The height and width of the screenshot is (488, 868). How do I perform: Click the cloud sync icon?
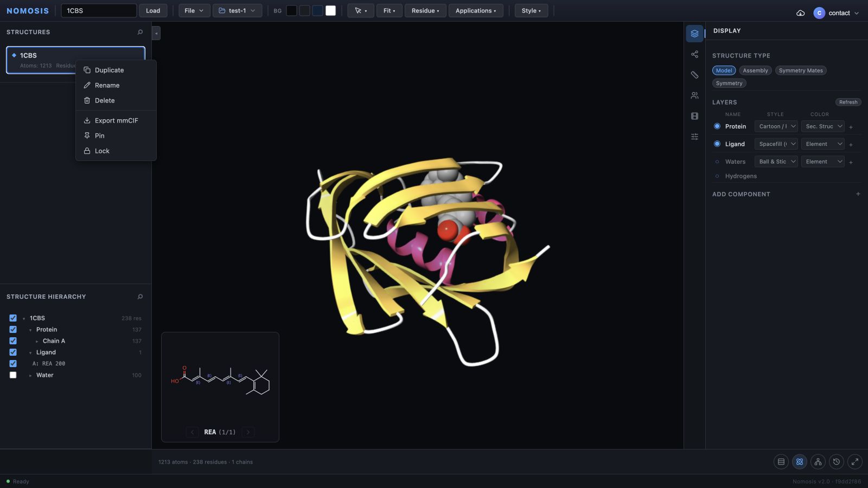point(800,13)
